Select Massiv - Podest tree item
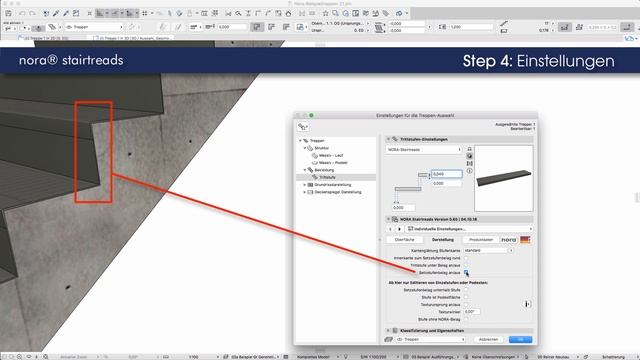640x360 pixels. pos(333,163)
